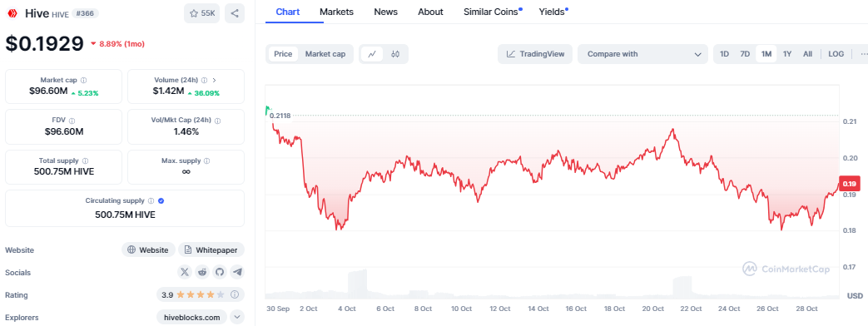Expand Volume (24h) details arrow

(214, 81)
